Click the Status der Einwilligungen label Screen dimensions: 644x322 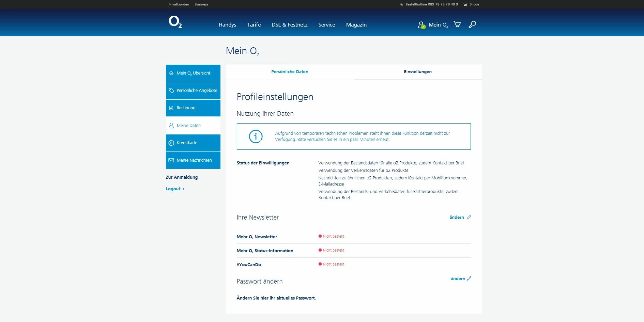pos(263,163)
